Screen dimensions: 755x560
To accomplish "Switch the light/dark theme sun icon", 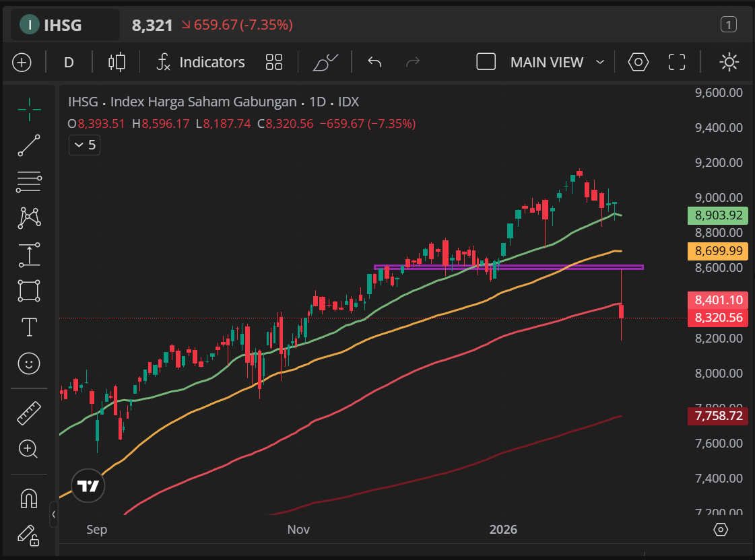I will click(729, 63).
